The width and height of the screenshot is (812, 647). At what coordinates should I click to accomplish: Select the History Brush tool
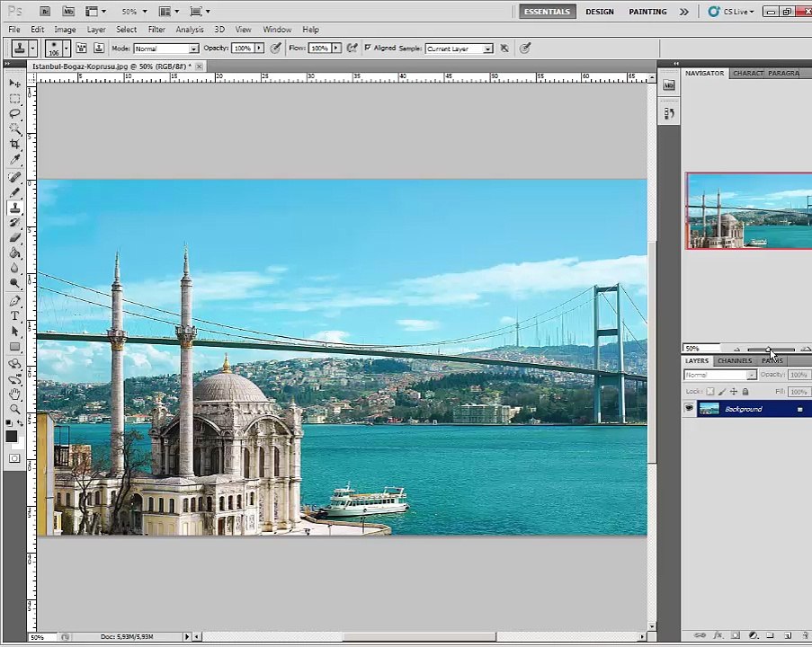[x=14, y=223]
